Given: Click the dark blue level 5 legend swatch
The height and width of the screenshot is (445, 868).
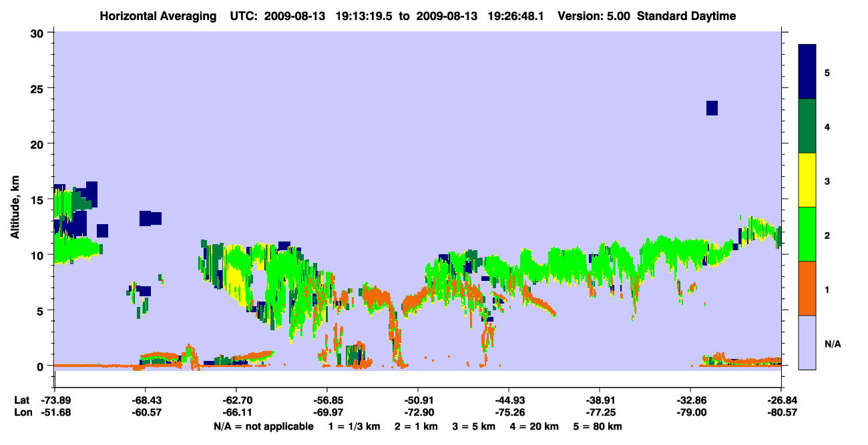Looking at the screenshot, I should click(x=807, y=72).
